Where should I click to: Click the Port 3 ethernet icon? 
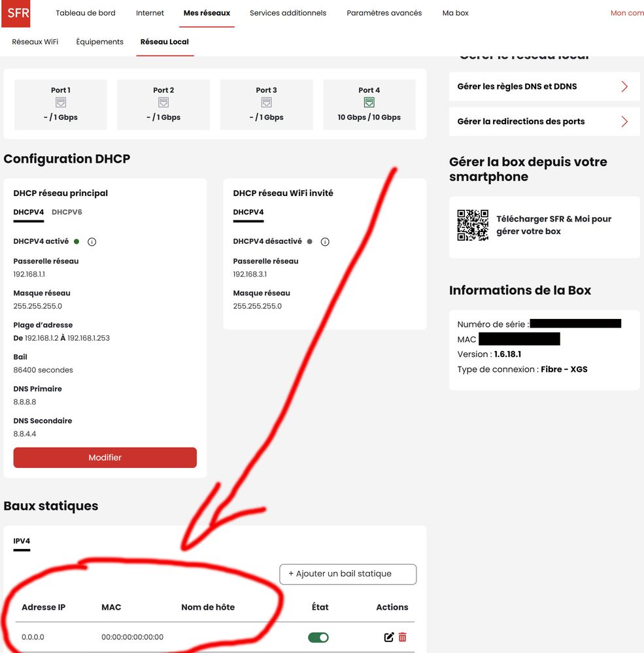(266, 103)
